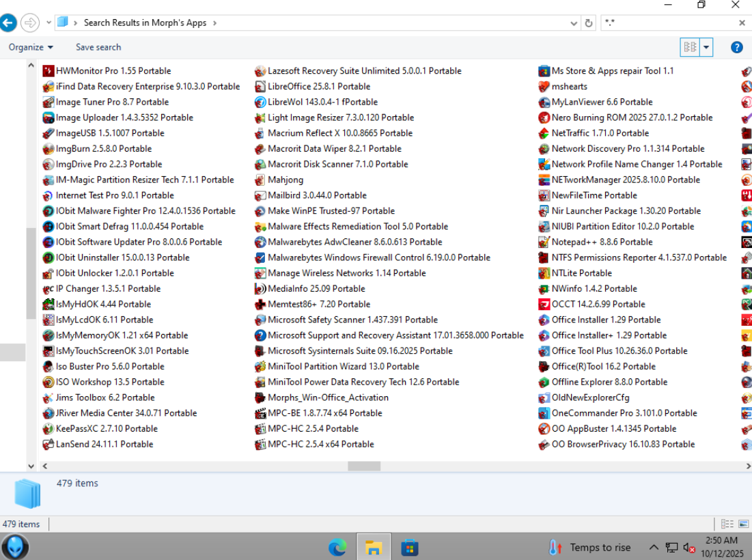Open File Explorer from the taskbar

tap(373, 547)
